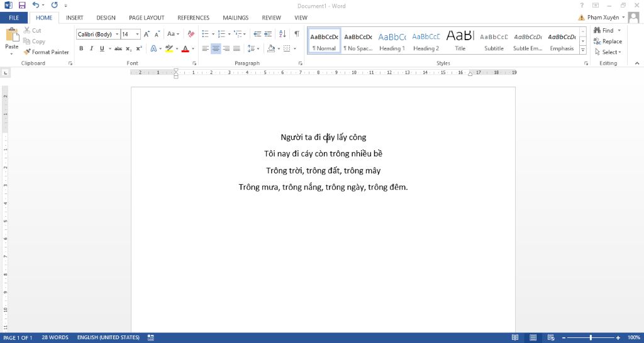Increase the paragraph indent

[x=268, y=34]
